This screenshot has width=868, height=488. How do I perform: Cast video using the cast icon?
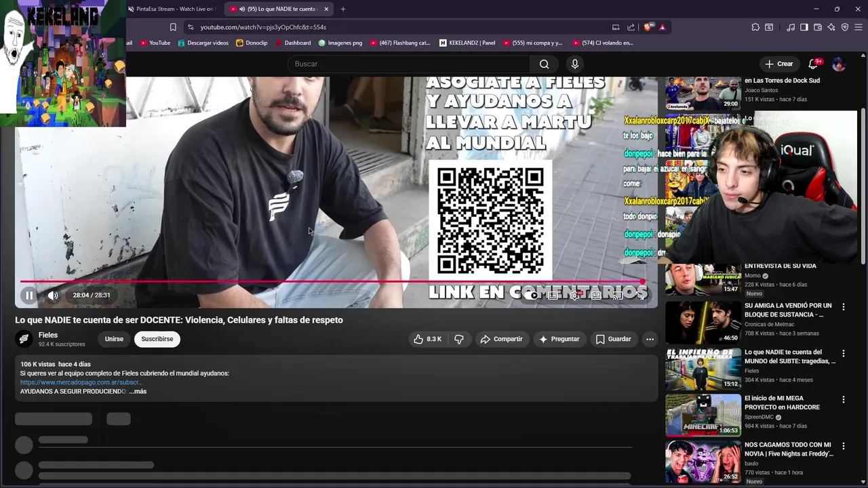618,296
